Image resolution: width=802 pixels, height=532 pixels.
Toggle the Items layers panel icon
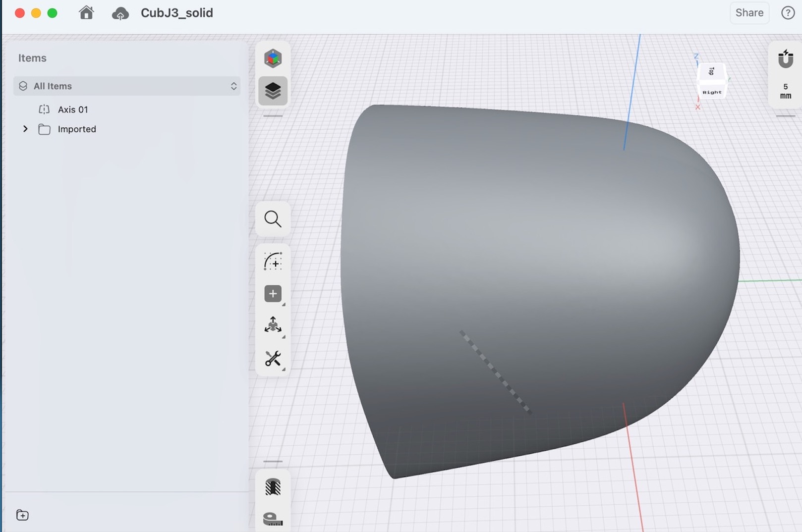click(273, 91)
